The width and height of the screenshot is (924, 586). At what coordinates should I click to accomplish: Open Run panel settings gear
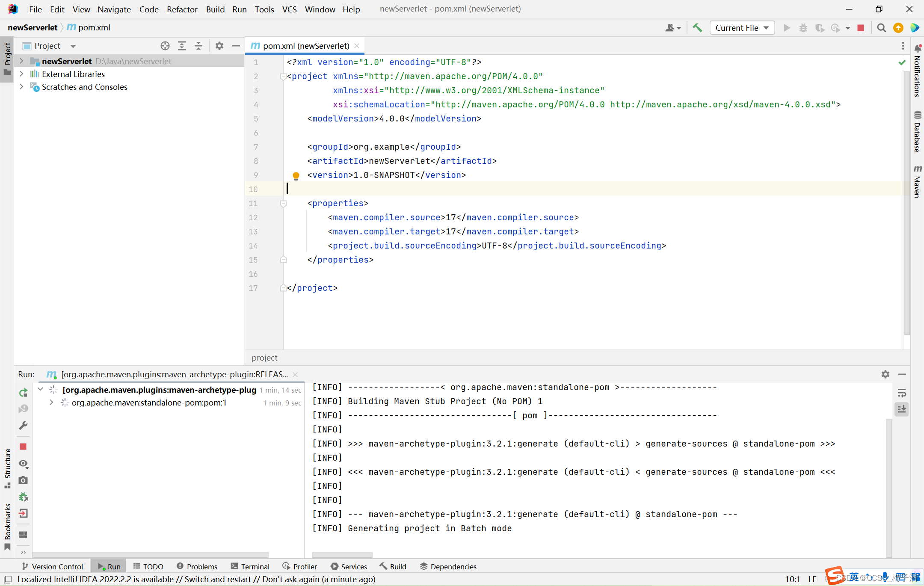(885, 374)
